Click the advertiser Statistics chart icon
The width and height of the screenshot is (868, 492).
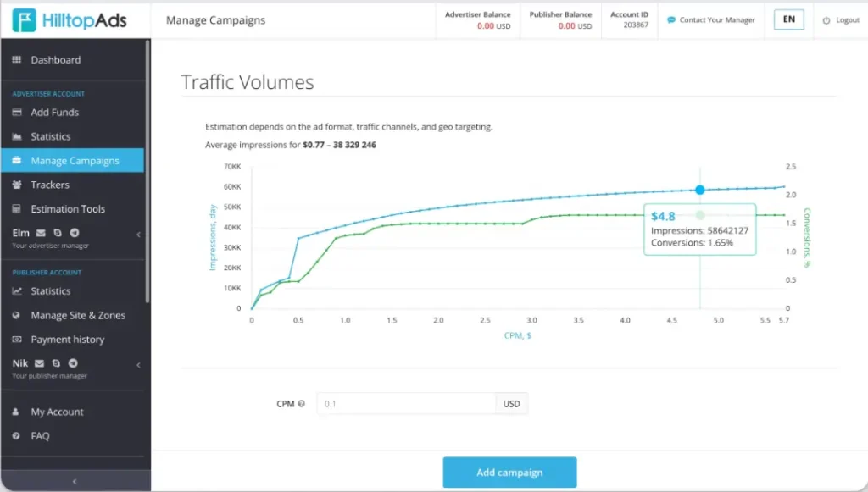pos(17,136)
